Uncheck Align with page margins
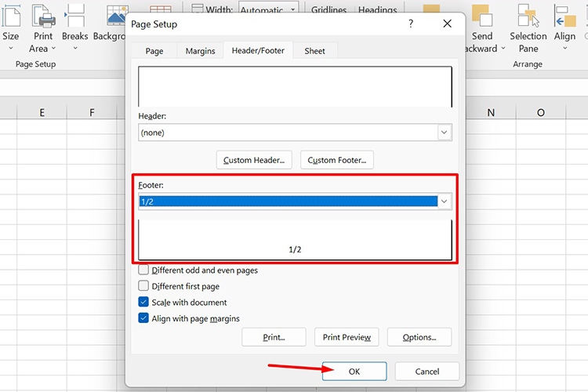The height and width of the screenshot is (392, 588). tap(143, 318)
